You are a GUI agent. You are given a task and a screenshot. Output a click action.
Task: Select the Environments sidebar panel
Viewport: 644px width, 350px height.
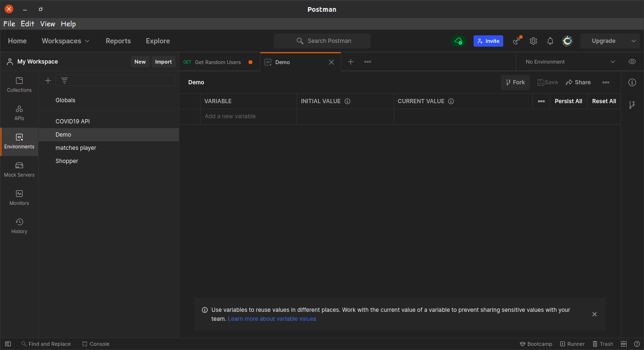(x=19, y=141)
